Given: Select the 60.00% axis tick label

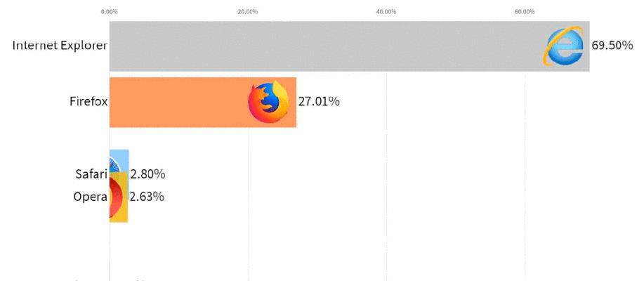Looking at the screenshot, I should (525, 11).
